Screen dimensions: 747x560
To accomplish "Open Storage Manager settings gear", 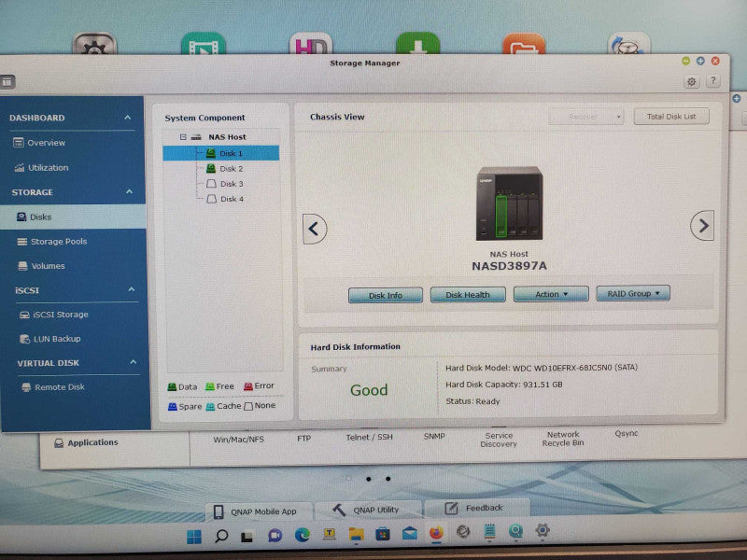I will coord(691,82).
